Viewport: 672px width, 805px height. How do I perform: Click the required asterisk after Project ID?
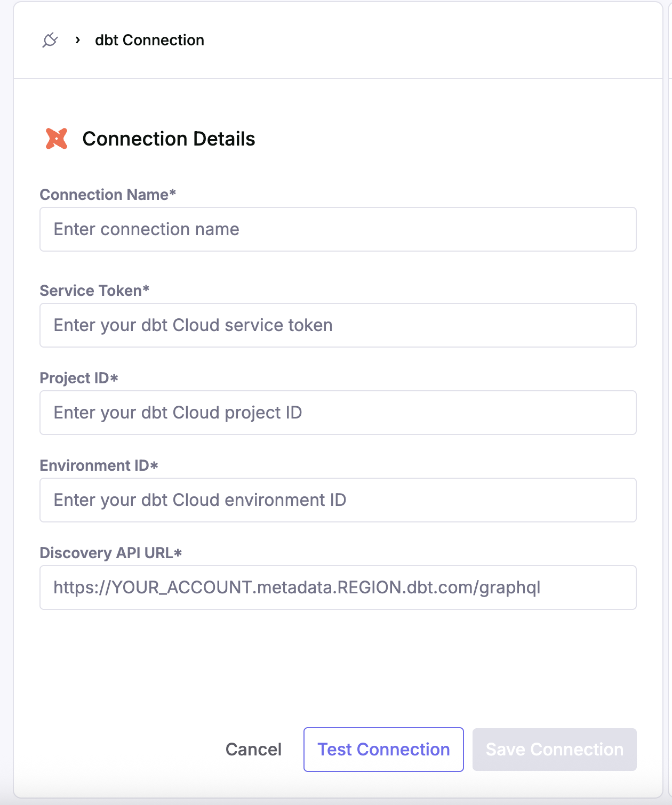[114, 379]
